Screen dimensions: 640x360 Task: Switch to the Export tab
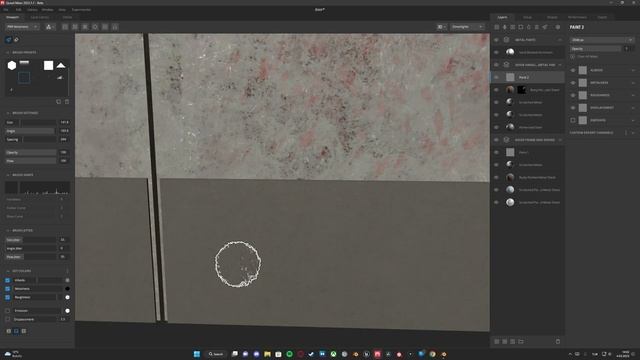[x=602, y=17]
